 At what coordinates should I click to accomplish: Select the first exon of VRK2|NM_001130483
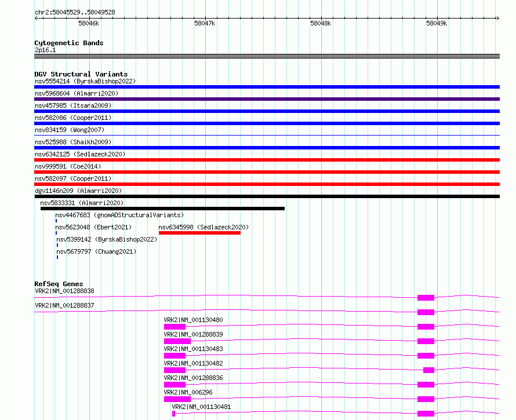175,356
